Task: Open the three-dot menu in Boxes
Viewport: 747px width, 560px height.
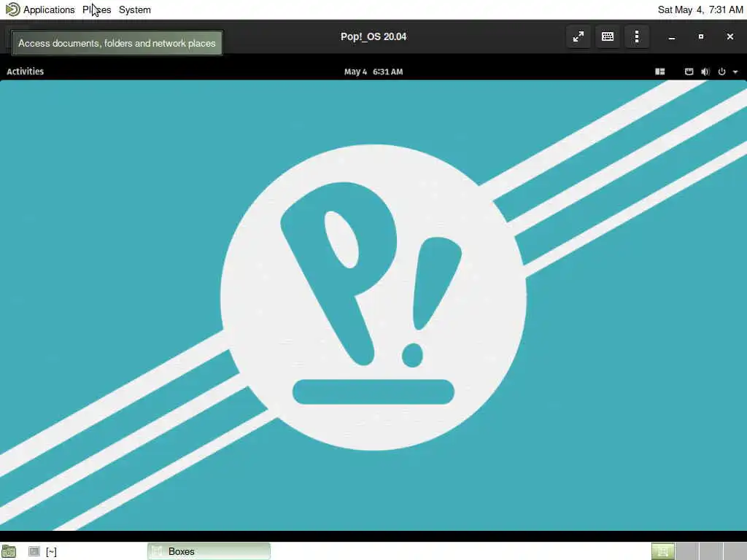Action: pos(637,36)
